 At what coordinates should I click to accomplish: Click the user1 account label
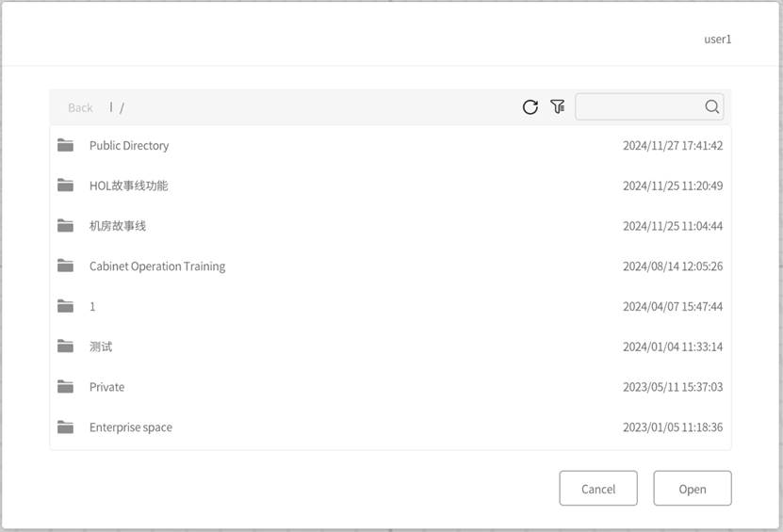tap(717, 40)
